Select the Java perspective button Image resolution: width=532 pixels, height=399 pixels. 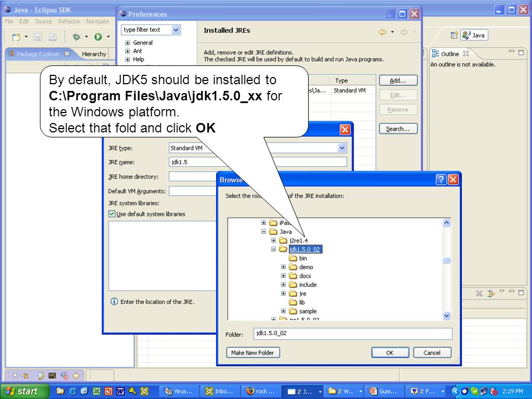[x=474, y=35]
